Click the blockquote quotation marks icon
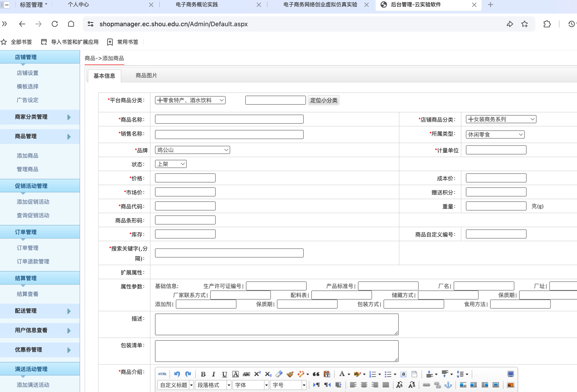Viewport: 577px width, 392px height. pyautogui.click(x=316, y=374)
